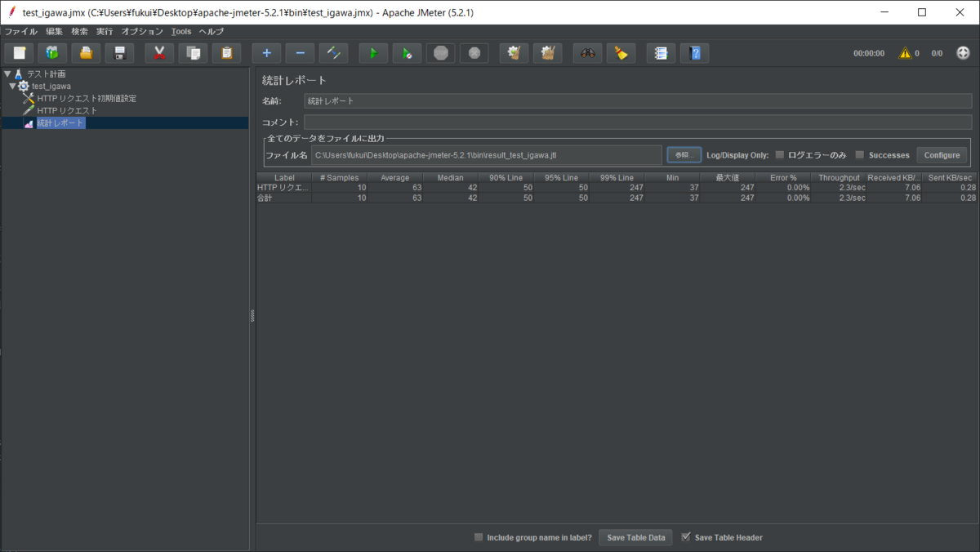
Task: Click Start no pauses icon
Action: [x=408, y=53]
